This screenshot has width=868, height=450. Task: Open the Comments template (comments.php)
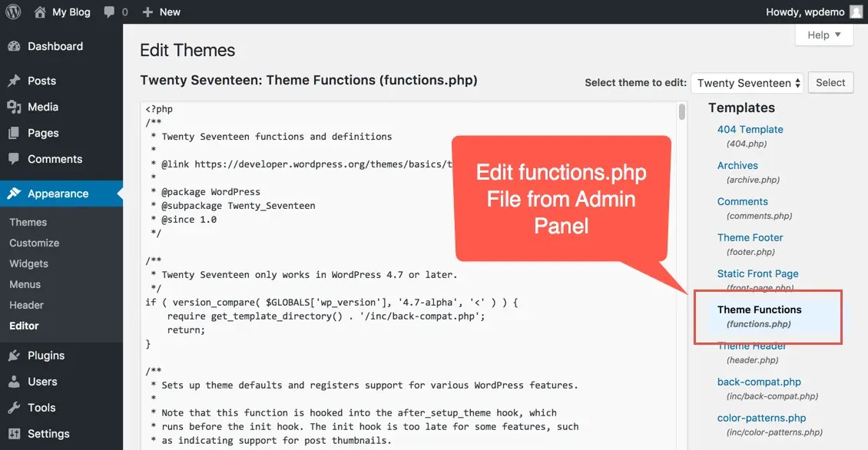point(742,201)
